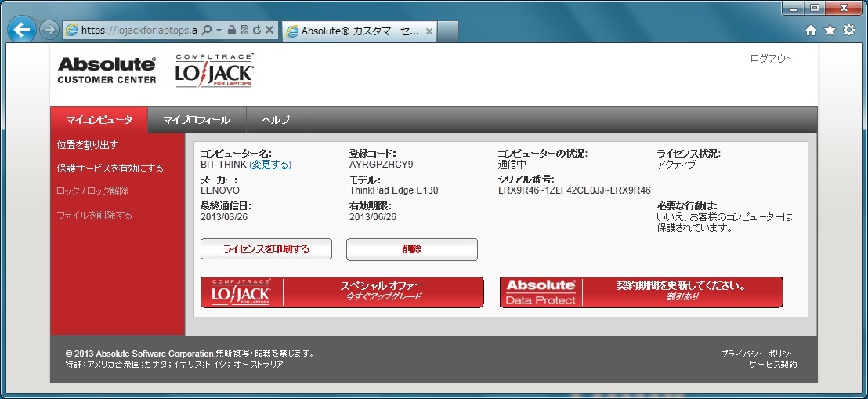Click the browser forward arrow button
868x399 pixels.
tap(49, 30)
